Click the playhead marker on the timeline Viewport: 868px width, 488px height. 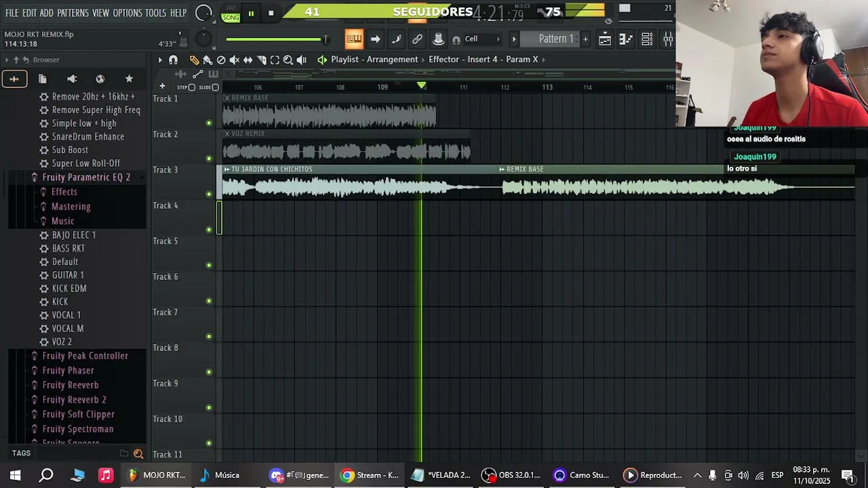coord(422,86)
